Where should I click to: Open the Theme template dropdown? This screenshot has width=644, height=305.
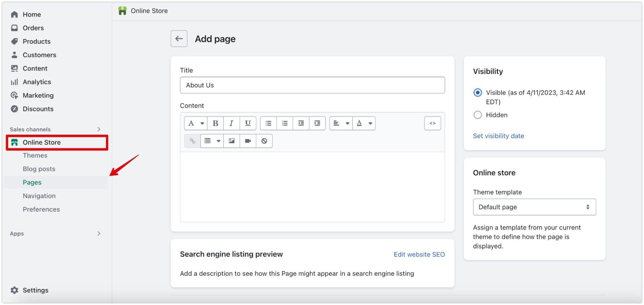pyautogui.click(x=534, y=207)
